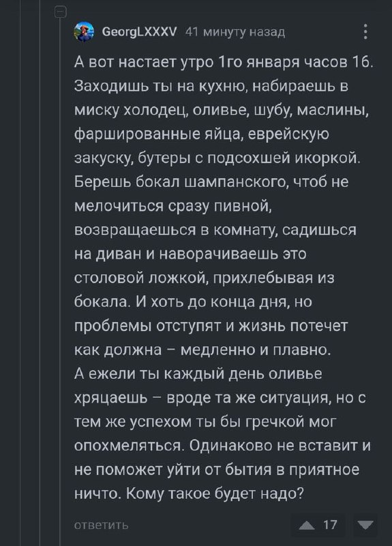
Task: Downvote the comment with the down arrow
Action: click(365, 525)
